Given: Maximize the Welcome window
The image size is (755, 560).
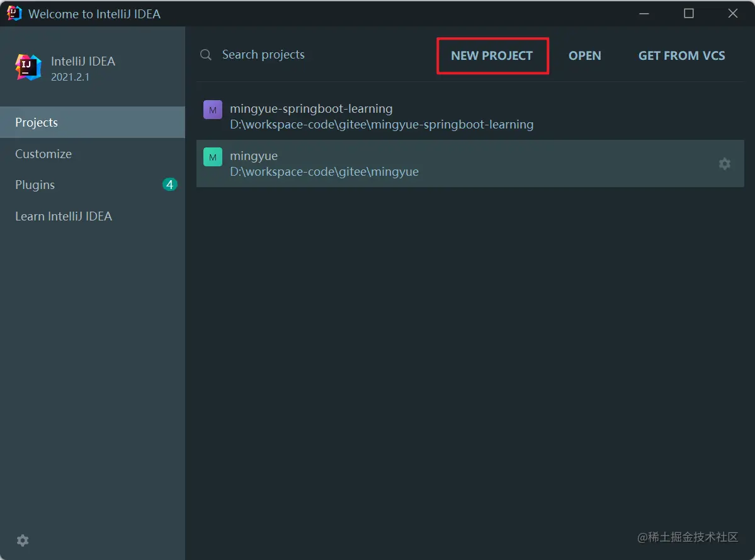Looking at the screenshot, I should (688, 13).
